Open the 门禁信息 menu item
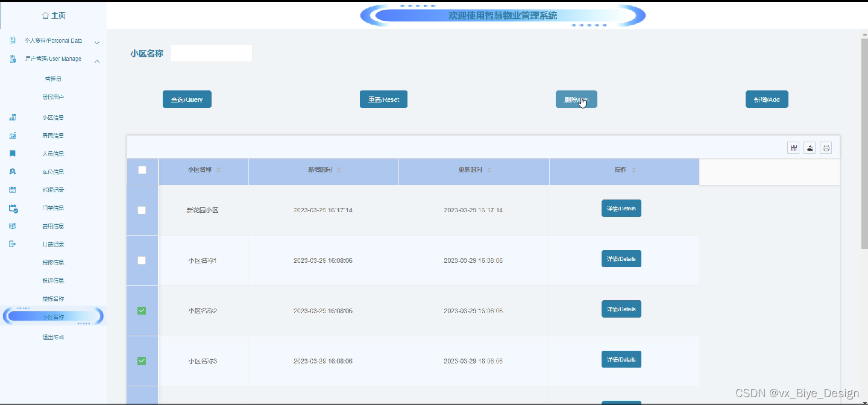 click(53, 208)
